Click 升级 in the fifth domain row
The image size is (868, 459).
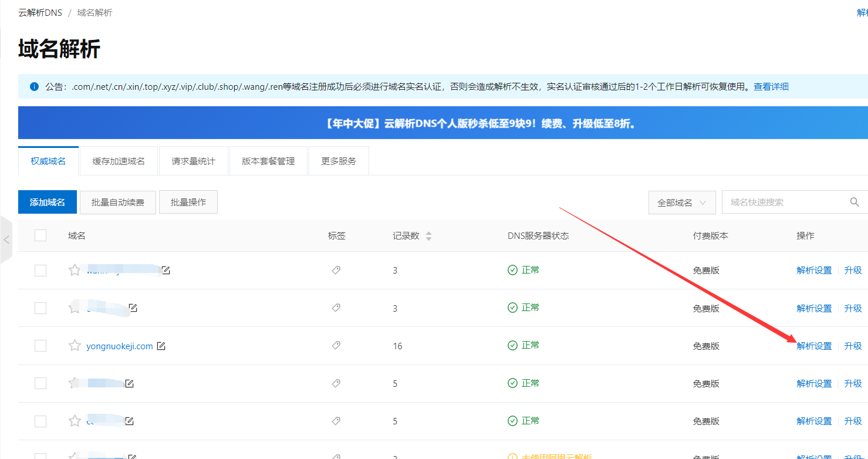[x=853, y=421]
